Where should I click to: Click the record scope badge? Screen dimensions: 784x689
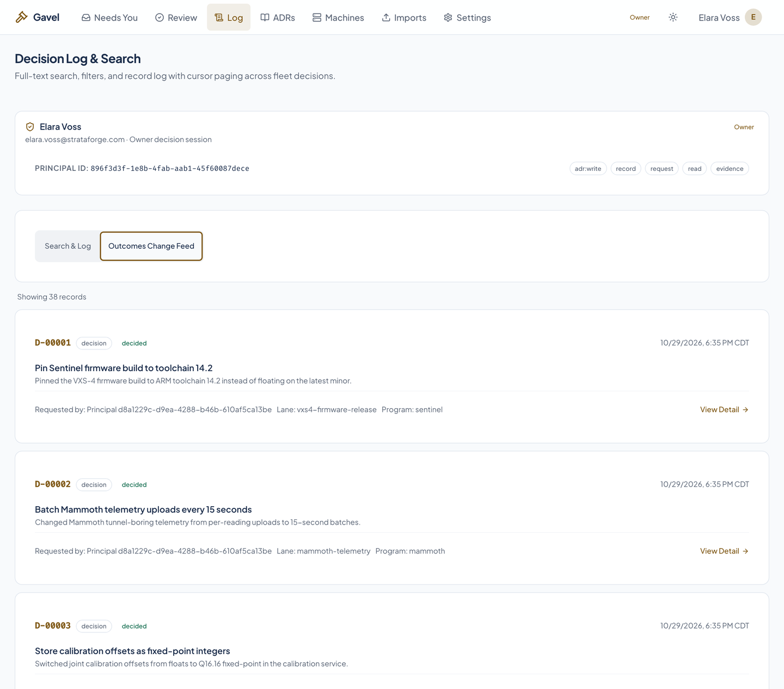tap(626, 169)
